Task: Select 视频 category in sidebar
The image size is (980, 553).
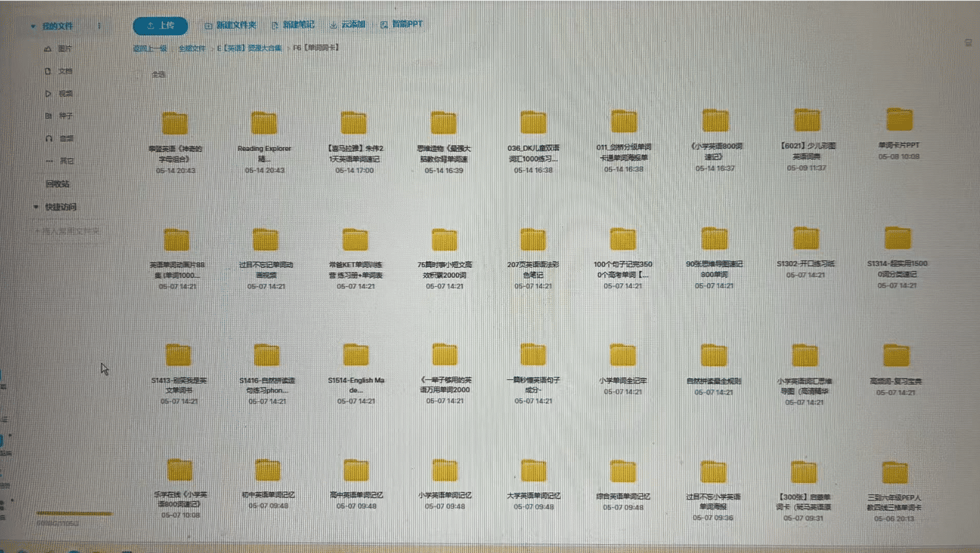Action: click(59, 93)
